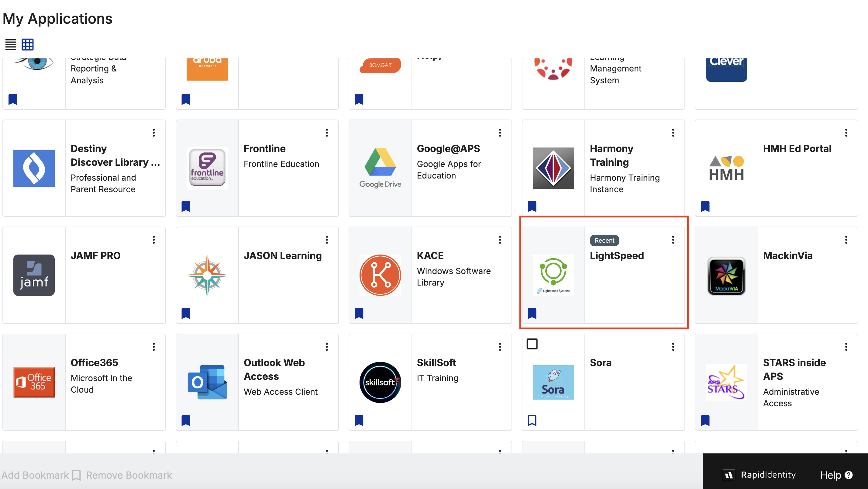Open options menu for Sora
The image size is (868, 489).
coord(673,347)
